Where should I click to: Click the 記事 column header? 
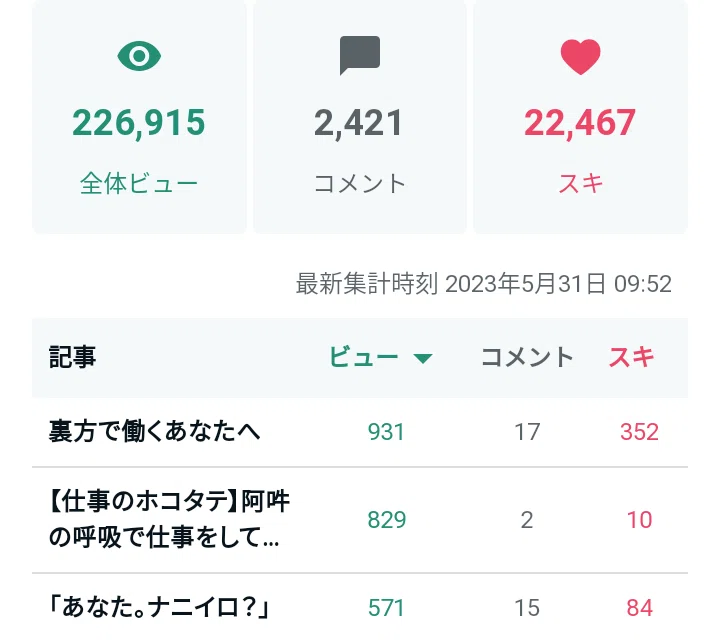pyautogui.click(x=73, y=357)
